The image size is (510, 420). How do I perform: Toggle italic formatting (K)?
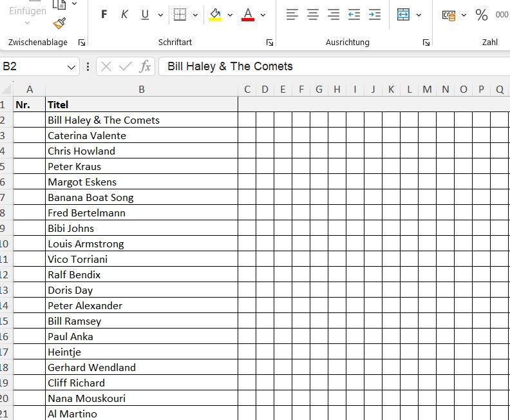(x=124, y=14)
